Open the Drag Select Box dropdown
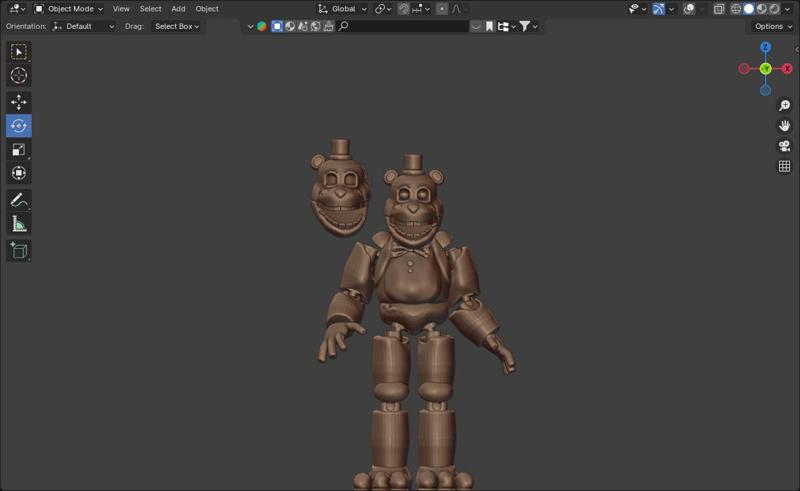This screenshot has width=800, height=491. (x=177, y=27)
